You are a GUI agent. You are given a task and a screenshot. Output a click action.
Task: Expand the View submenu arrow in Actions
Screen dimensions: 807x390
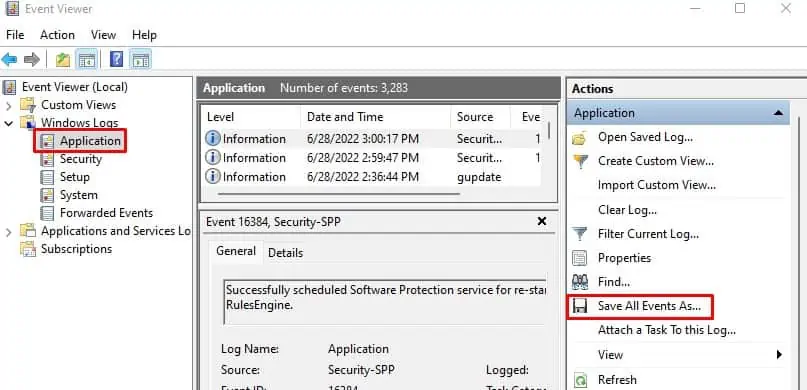[x=779, y=354]
